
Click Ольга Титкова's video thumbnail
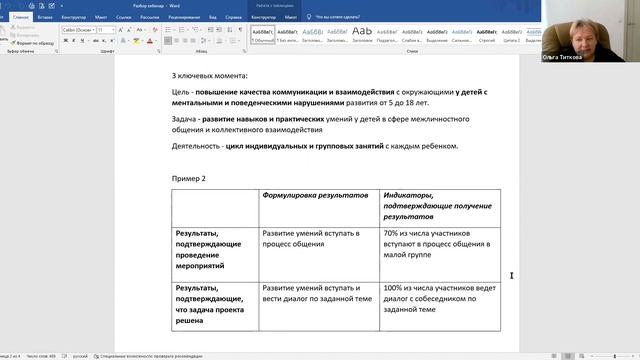point(591,31)
